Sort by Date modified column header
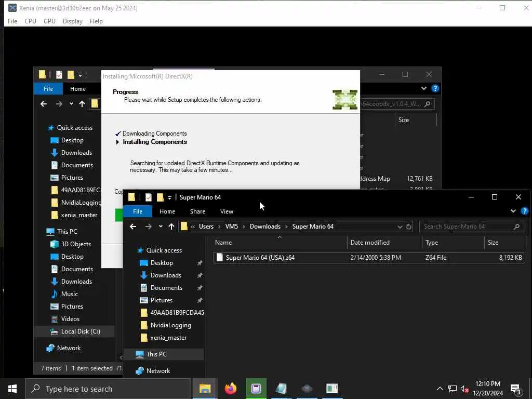This screenshot has height=399, width=532. [370, 243]
